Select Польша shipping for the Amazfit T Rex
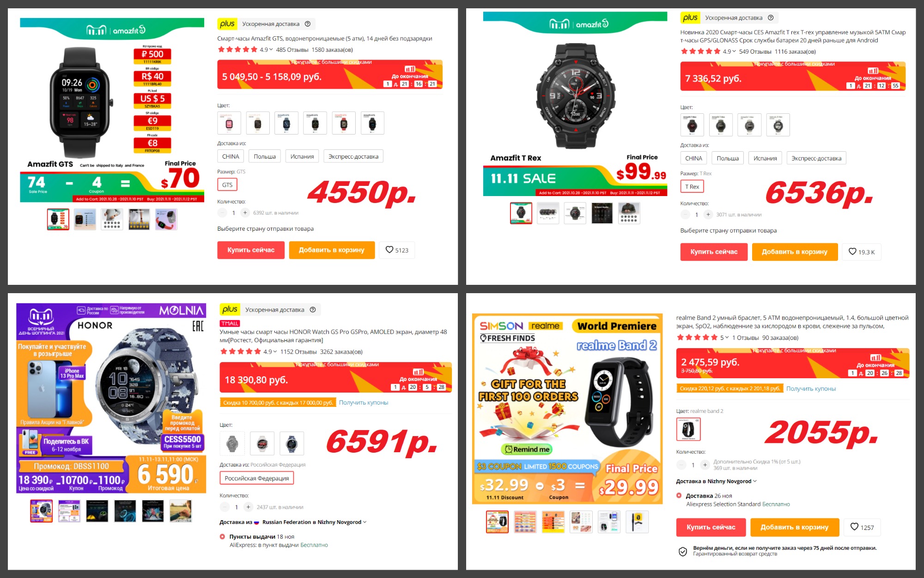The width and height of the screenshot is (924, 578). click(x=728, y=158)
